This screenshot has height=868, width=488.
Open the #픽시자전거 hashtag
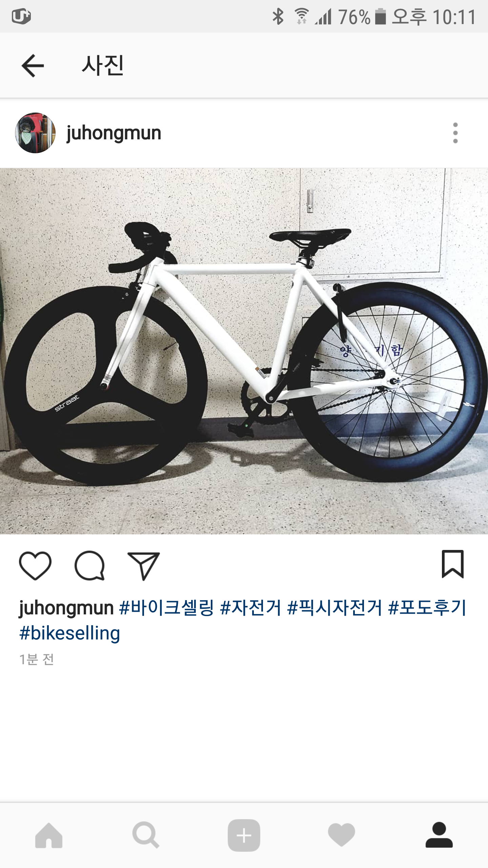pos(334,608)
